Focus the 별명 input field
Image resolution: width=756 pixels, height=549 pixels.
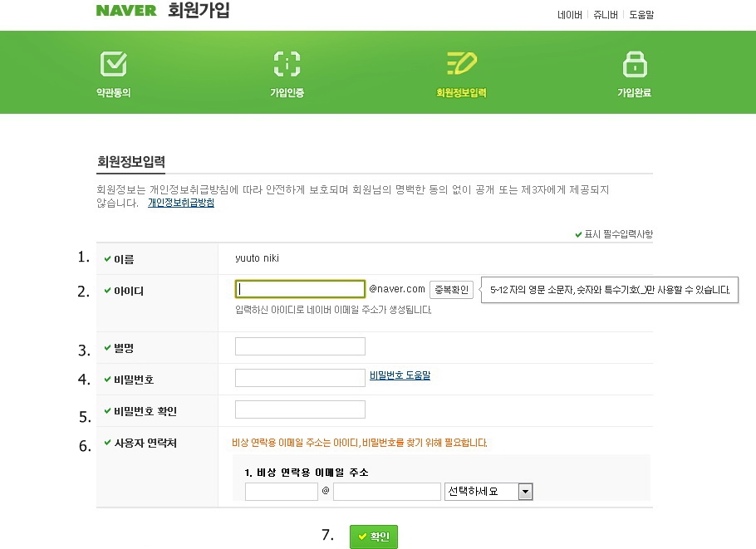tap(300, 346)
